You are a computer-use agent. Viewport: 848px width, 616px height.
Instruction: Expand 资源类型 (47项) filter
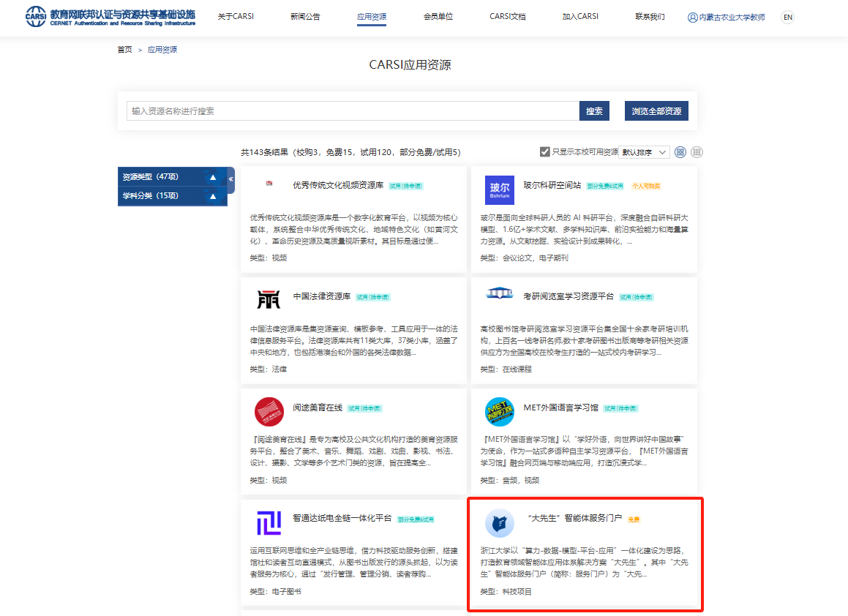173,177
